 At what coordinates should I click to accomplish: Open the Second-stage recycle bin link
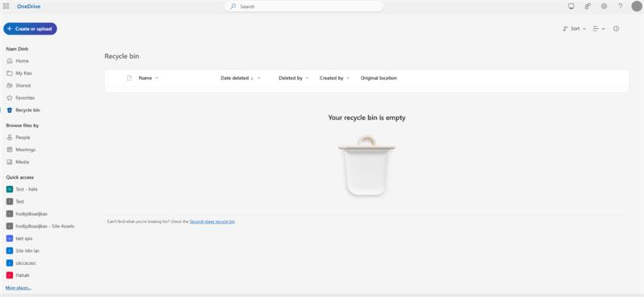[x=213, y=222]
